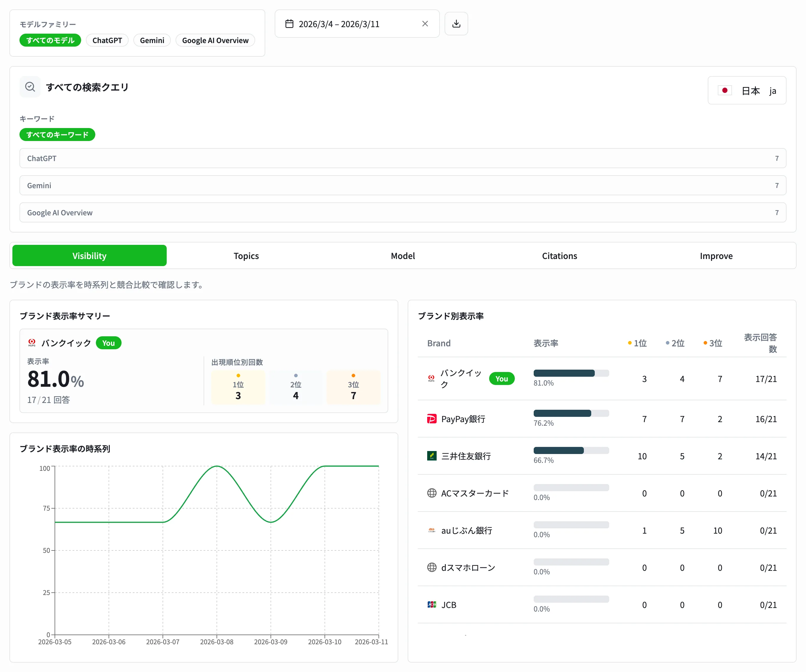Screen dimensions: 806x672
Task: Expand the ChatGPT keyword row
Action: (x=403, y=158)
